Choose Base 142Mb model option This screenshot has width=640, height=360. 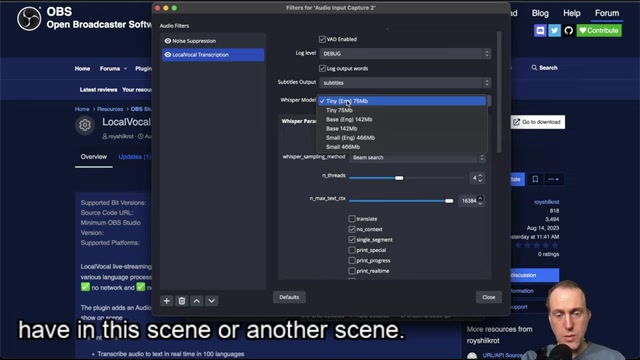tap(402, 129)
